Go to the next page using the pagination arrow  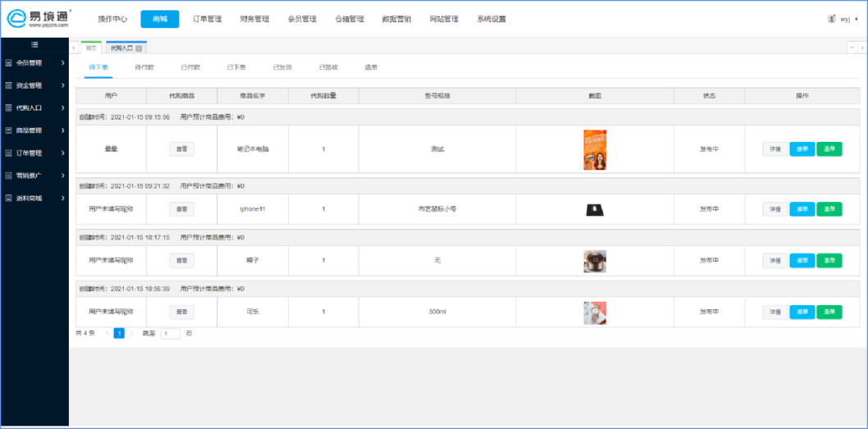[x=131, y=334]
